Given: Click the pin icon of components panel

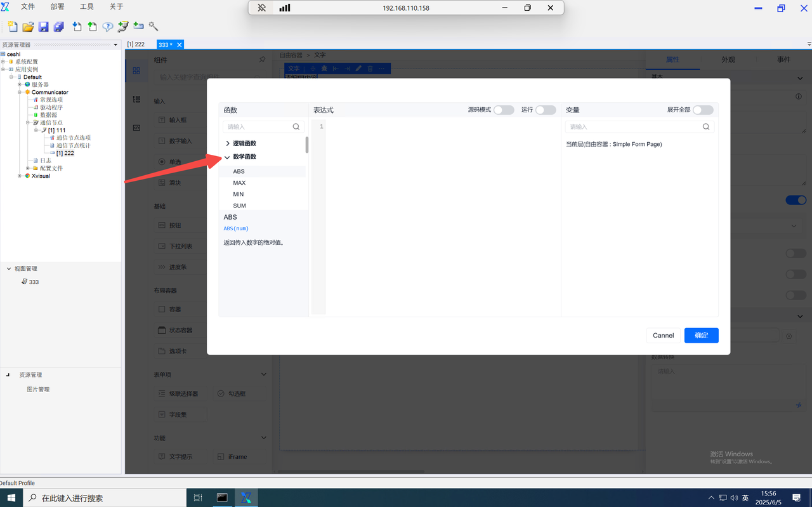Looking at the screenshot, I should pos(262,60).
